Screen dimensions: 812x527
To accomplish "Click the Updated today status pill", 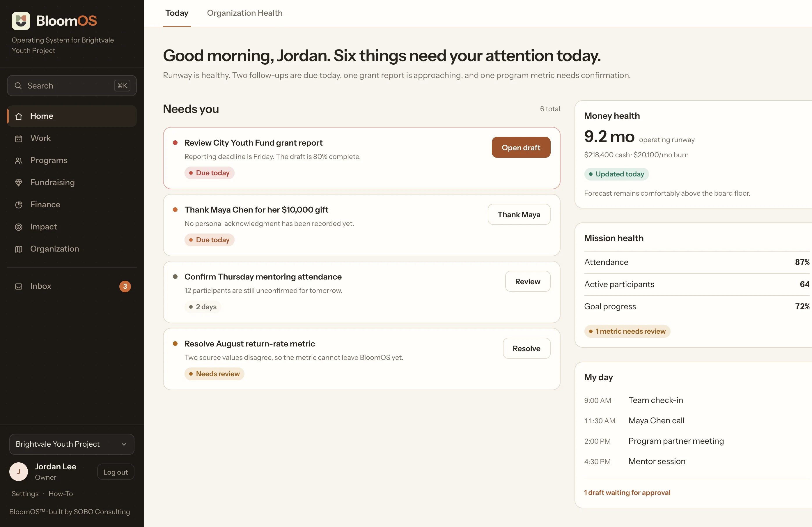I will coord(616,174).
